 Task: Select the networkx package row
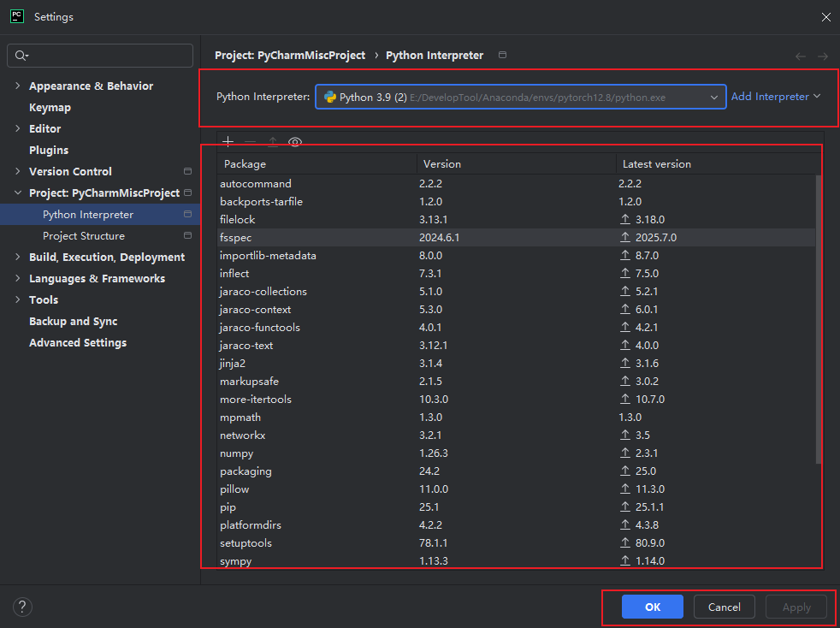pyautogui.click(x=517, y=435)
